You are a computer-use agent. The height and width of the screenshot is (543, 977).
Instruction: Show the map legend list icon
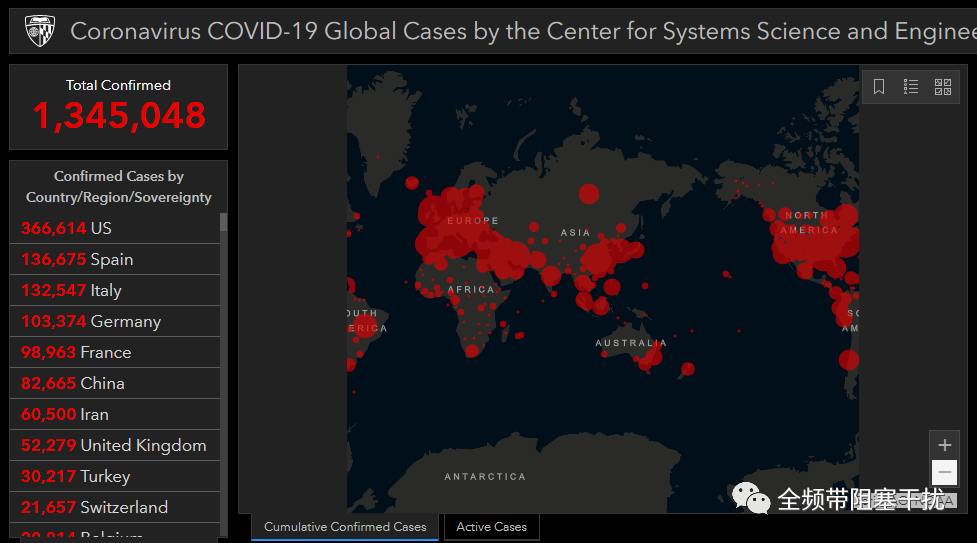coord(911,87)
